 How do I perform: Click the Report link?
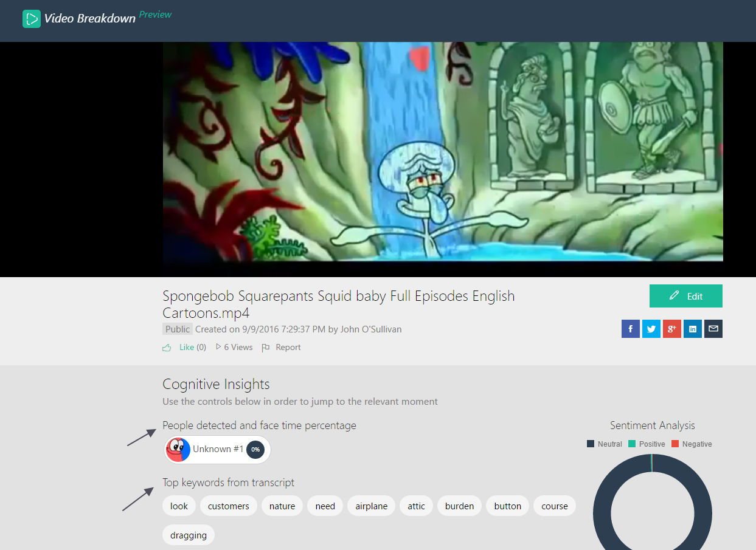coord(288,348)
